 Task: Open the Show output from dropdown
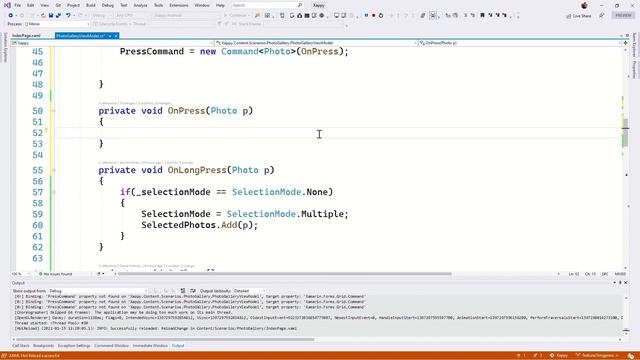tap(98, 291)
